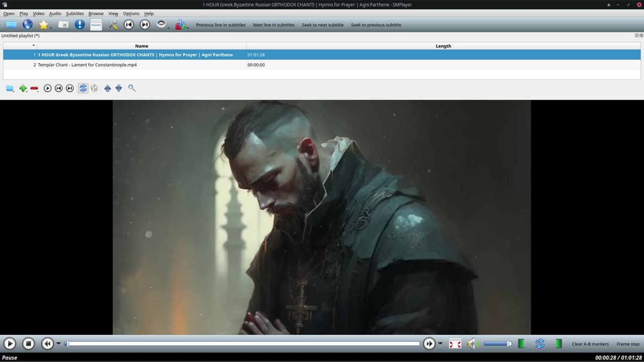The image size is (644, 362).
Task: Expand the forward options dropdown arrow
Action: click(440, 344)
